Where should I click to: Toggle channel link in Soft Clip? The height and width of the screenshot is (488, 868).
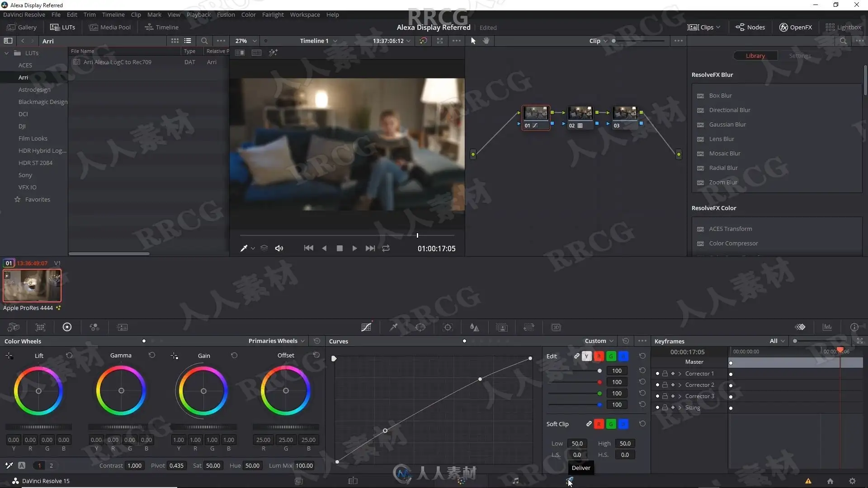click(589, 424)
